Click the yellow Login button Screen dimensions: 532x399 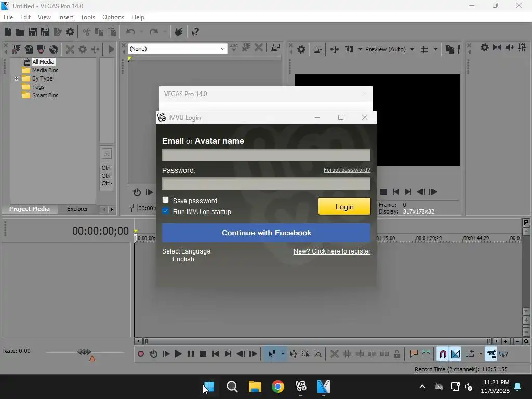(344, 207)
